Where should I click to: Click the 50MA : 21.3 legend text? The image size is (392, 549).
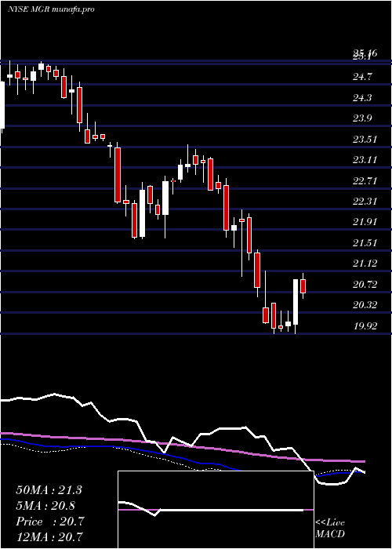click(49, 490)
